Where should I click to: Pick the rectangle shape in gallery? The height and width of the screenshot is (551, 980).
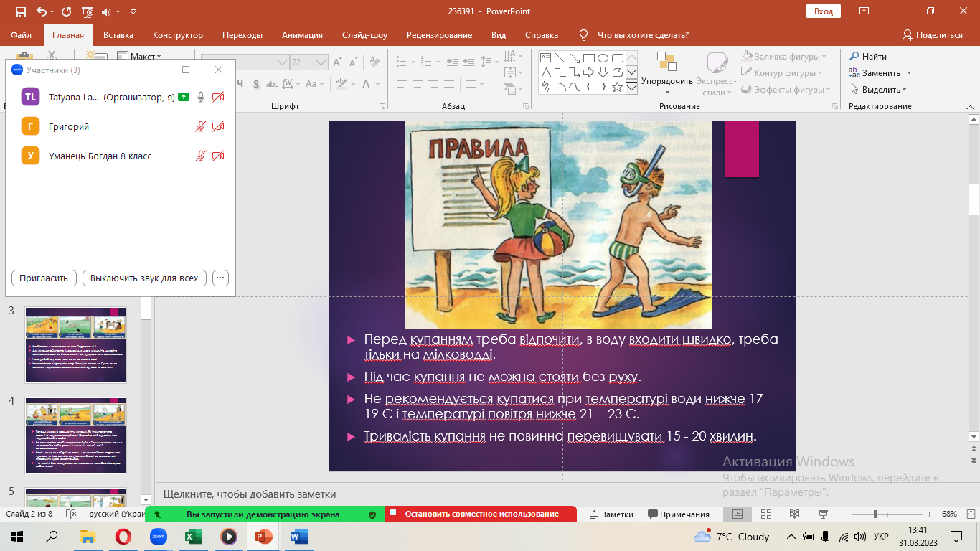pos(589,58)
